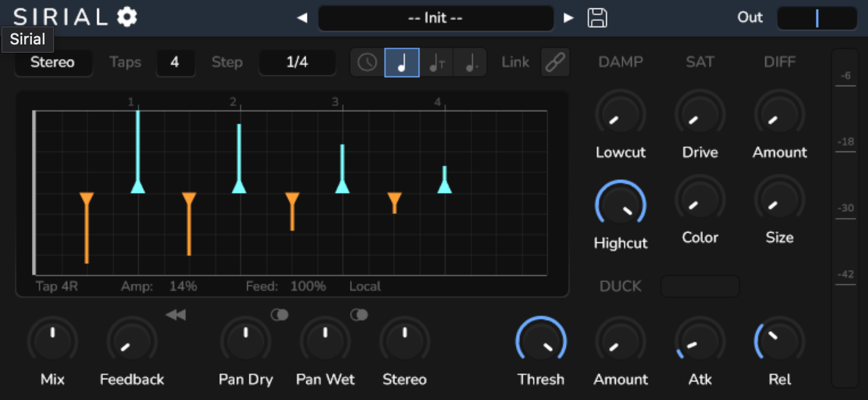This screenshot has height=400, width=868.
Task: Click the reverse arrows above Feedback
Action: [176, 315]
